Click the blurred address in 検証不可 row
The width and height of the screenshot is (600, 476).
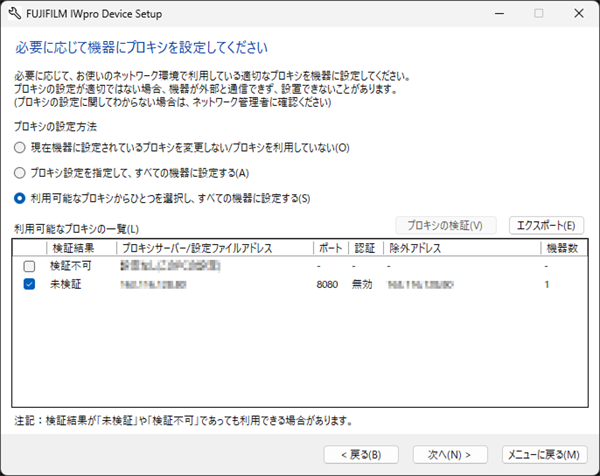tap(170, 266)
